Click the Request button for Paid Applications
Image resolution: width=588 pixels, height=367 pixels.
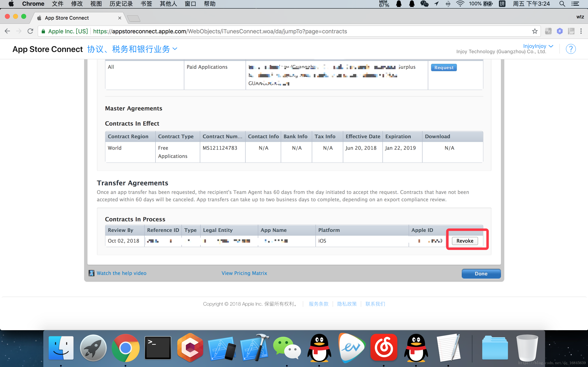coord(444,68)
